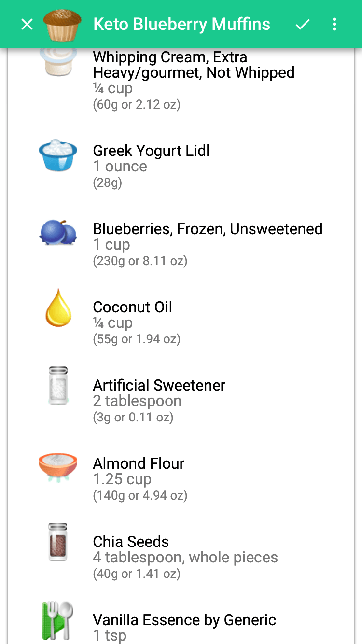Tap Chia Seeds 4 tablespoon amount
The height and width of the screenshot is (644, 362).
tap(185, 558)
